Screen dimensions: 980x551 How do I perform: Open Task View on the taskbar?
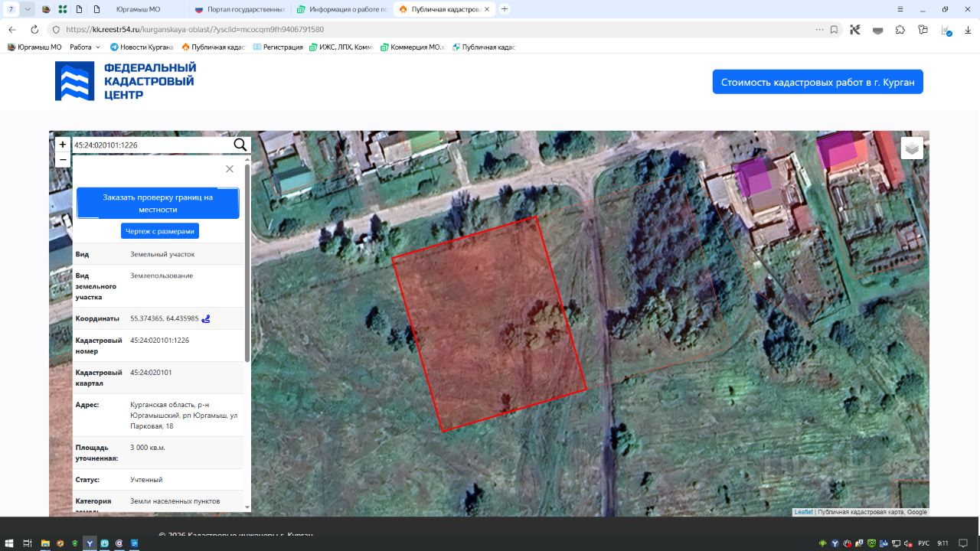tap(27, 543)
